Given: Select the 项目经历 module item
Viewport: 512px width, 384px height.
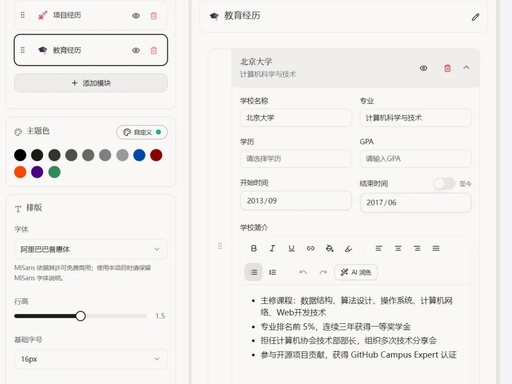Looking at the screenshot, I should tap(90, 15).
